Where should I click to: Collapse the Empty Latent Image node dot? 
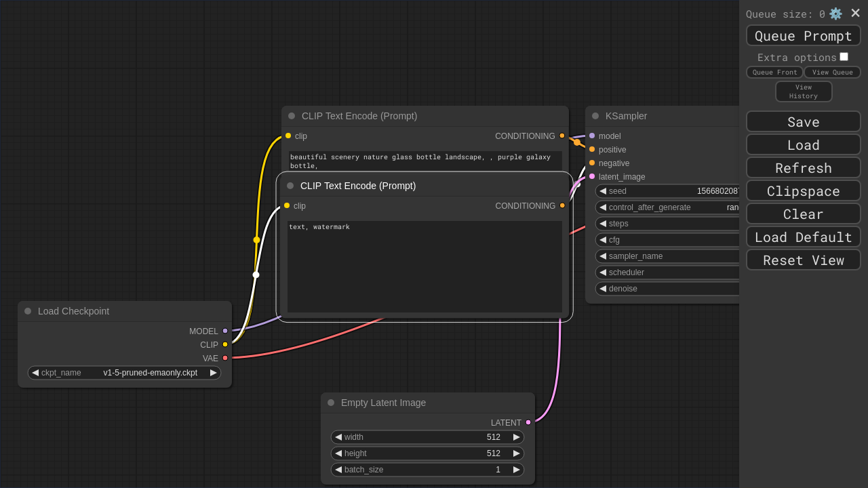(331, 403)
